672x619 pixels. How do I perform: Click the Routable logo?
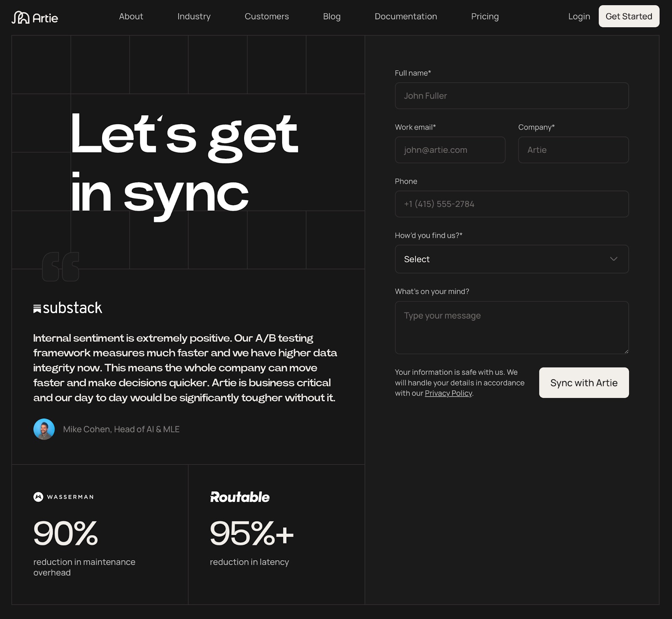[240, 497]
